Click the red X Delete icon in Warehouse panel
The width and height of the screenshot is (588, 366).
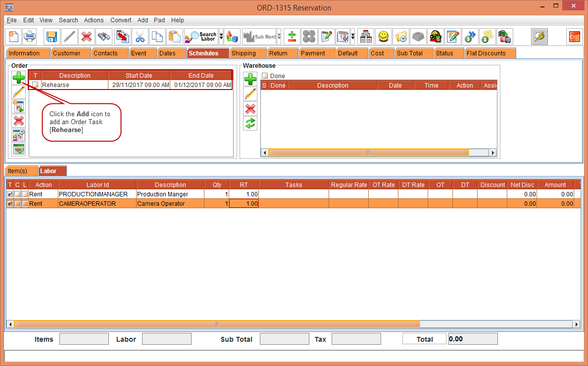[x=250, y=109]
